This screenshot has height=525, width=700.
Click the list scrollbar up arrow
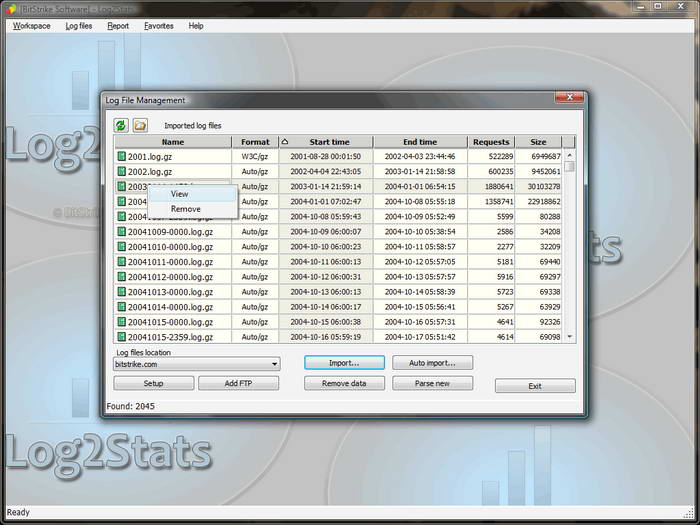coord(569,154)
